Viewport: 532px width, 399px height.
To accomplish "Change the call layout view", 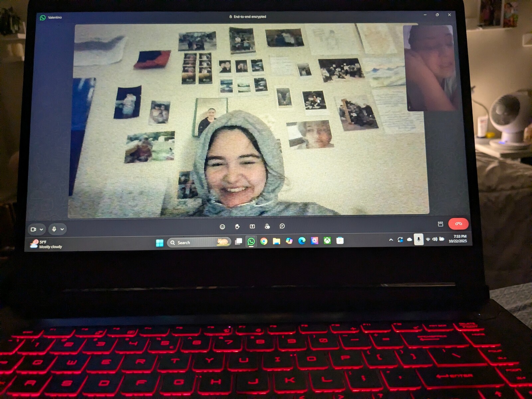I will (x=440, y=224).
